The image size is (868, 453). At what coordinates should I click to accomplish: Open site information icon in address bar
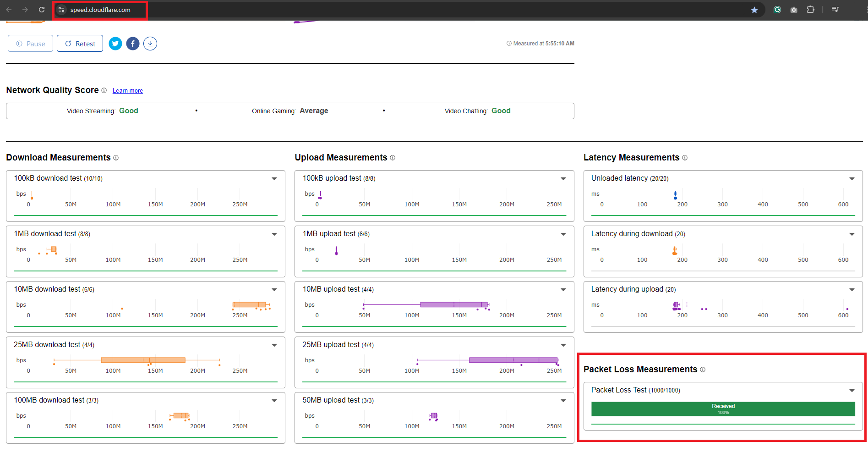coord(61,10)
